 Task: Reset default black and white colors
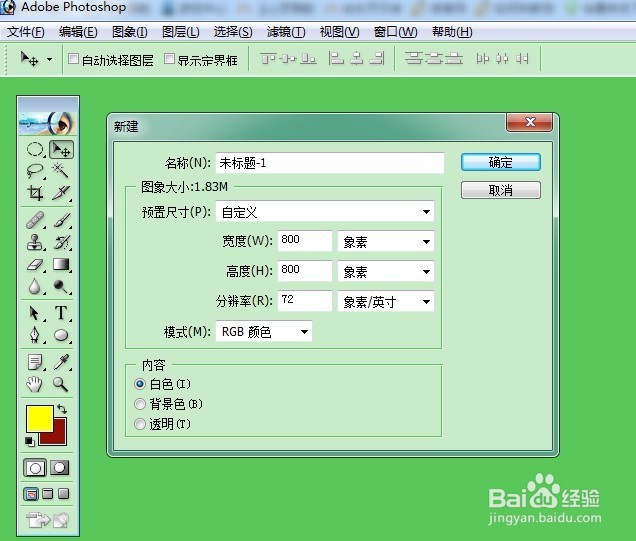pos(30,441)
